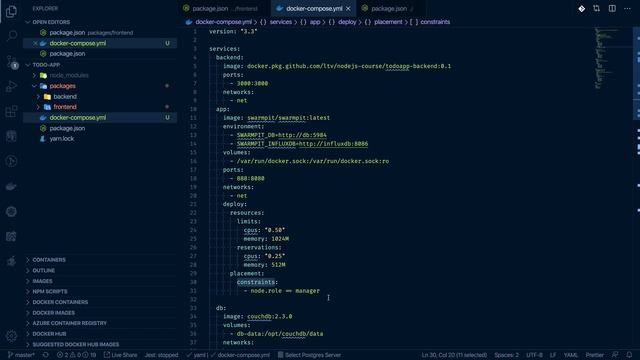Click placement in the breadcrumb path
640x360 pixels.
tap(388, 22)
